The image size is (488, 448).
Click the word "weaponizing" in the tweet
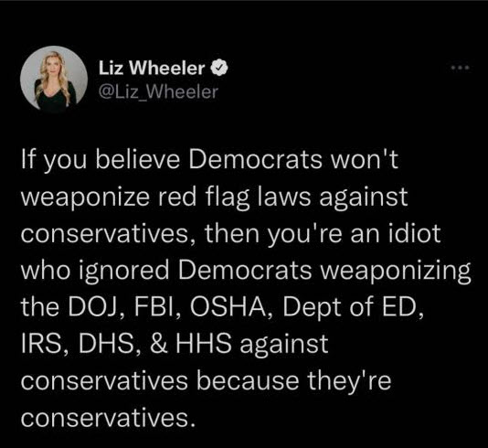pos(396,271)
